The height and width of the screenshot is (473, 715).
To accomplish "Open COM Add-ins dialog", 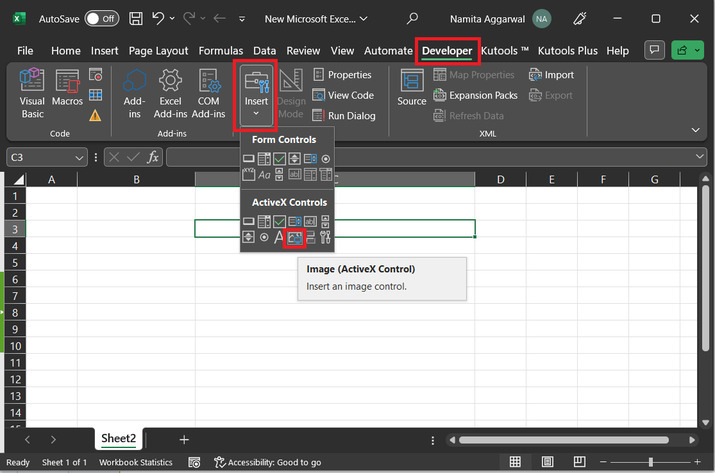I will coord(209,93).
